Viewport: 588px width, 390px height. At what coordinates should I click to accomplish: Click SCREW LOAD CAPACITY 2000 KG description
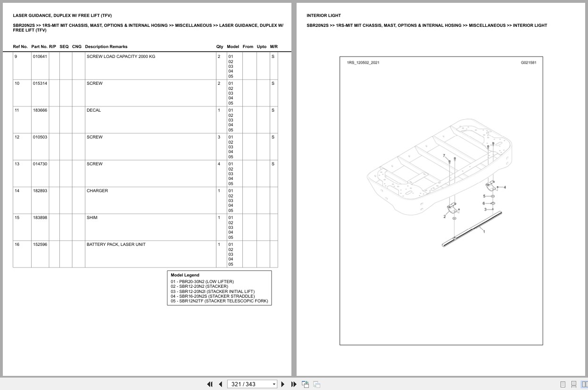point(121,57)
